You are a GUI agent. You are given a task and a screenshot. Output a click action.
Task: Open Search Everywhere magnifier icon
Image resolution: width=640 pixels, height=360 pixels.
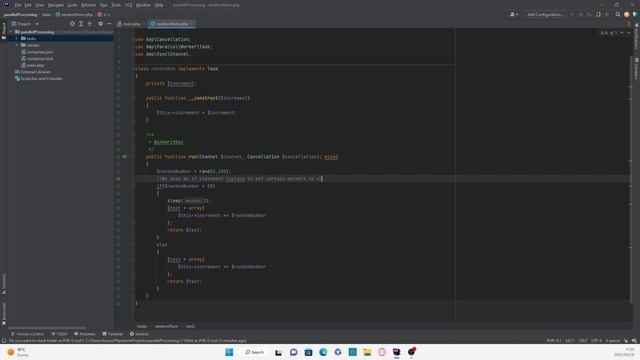coord(618,14)
